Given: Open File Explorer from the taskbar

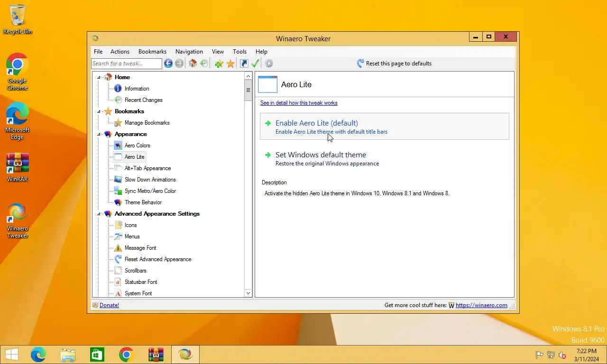Looking at the screenshot, I should point(68,355).
